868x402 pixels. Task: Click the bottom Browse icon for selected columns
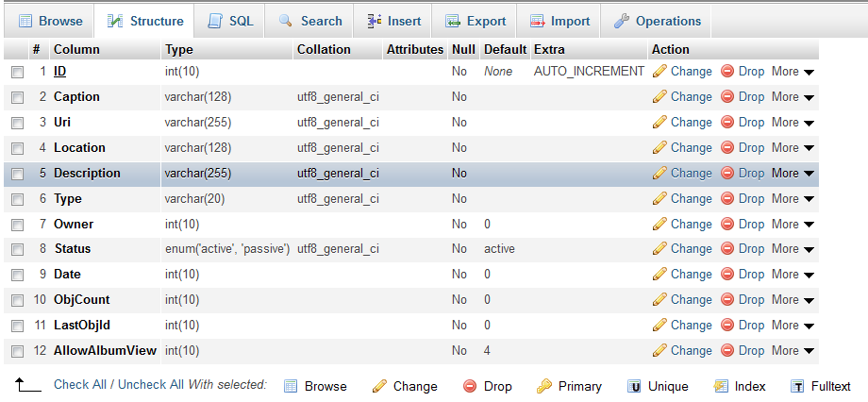(291, 386)
